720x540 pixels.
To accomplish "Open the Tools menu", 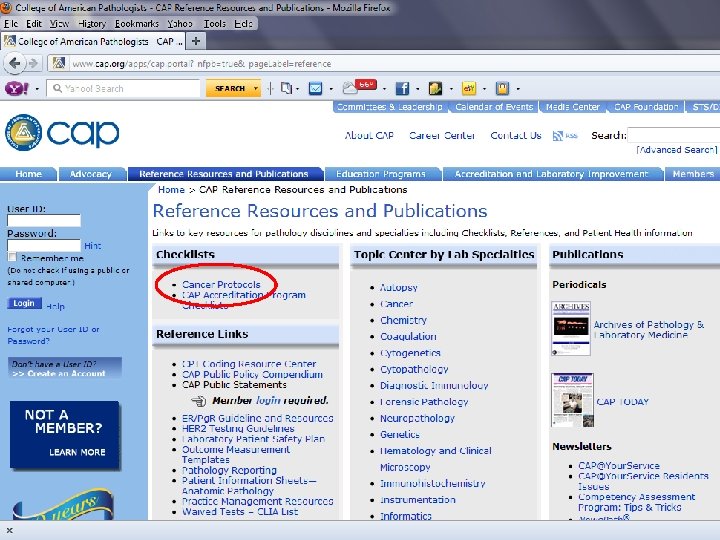I will click(214, 23).
